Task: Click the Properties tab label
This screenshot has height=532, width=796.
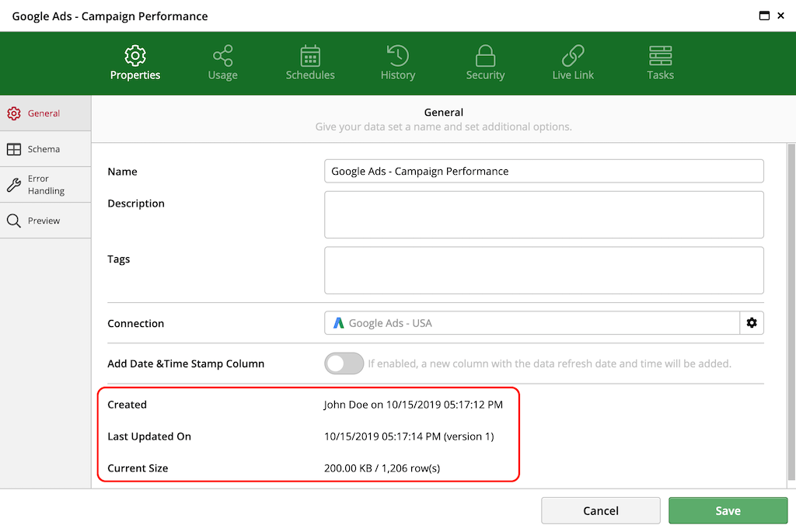Action: (x=135, y=75)
